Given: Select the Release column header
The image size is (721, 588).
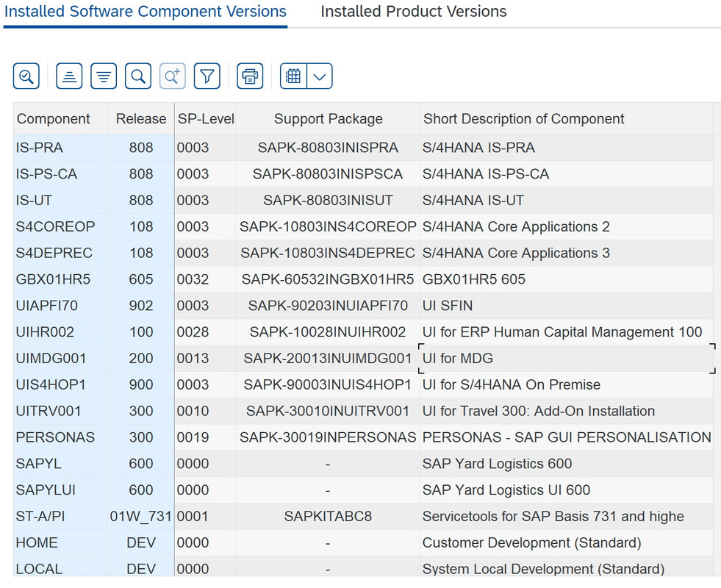Looking at the screenshot, I should 140,118.
